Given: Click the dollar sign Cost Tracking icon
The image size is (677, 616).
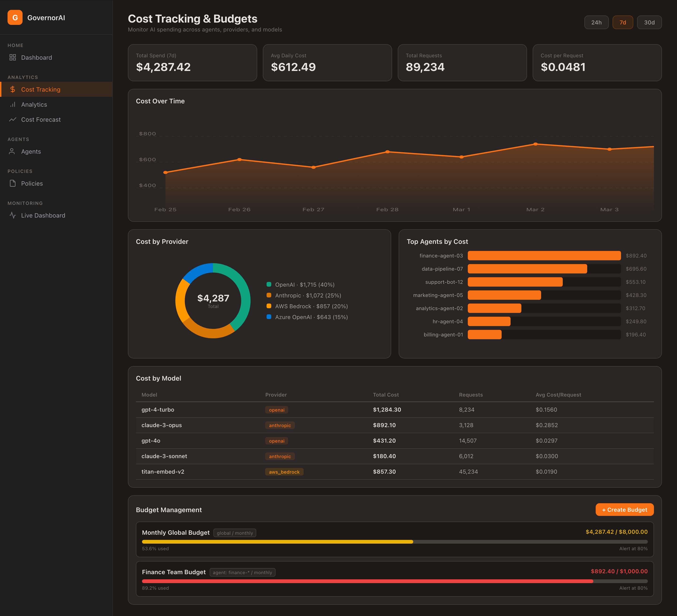Looking at the screenshot, I should point(13,89).
